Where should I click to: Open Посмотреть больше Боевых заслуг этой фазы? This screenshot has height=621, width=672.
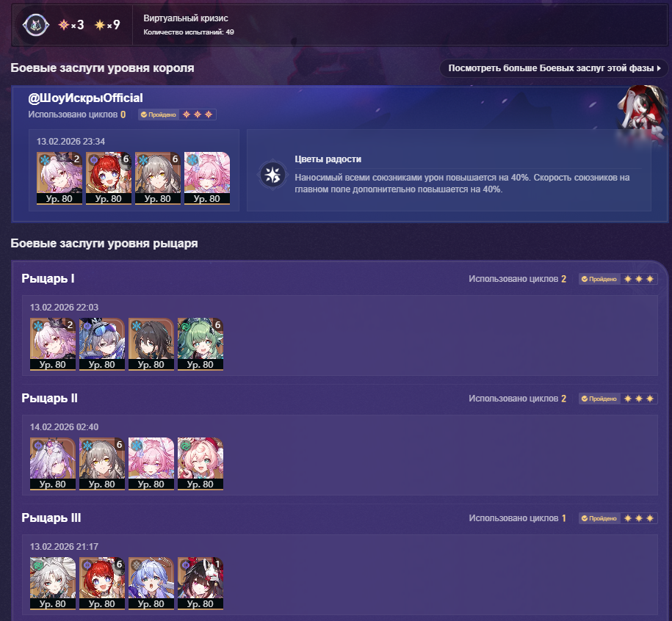(x=554, y=68)
